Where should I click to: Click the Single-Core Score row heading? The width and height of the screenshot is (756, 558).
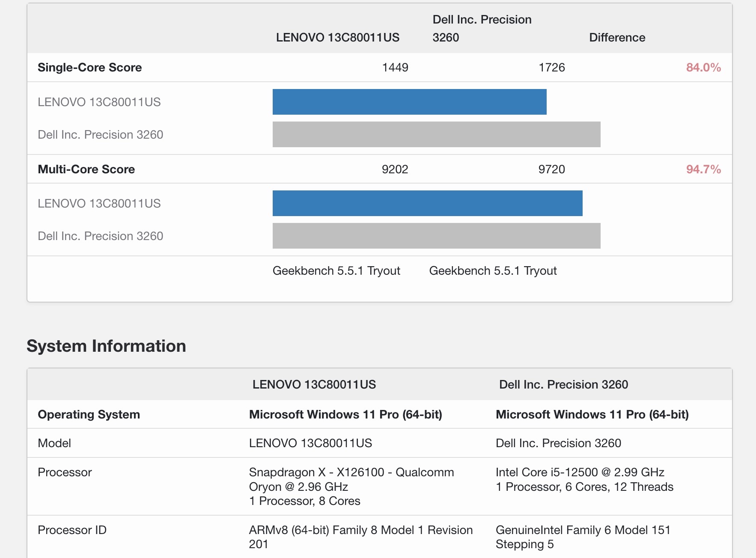(89, 68)
